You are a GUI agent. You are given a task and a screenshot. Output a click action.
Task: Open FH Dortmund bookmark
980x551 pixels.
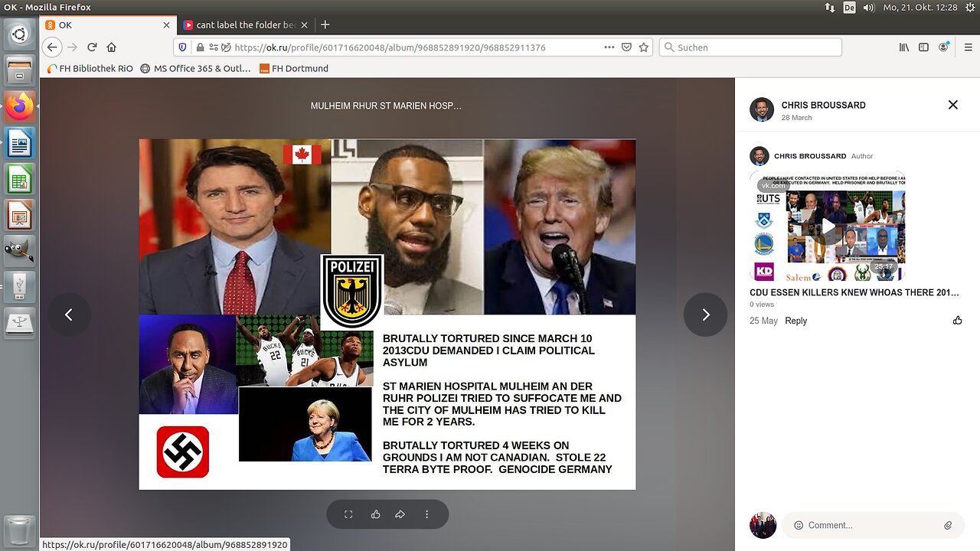[x=293, y=68]
